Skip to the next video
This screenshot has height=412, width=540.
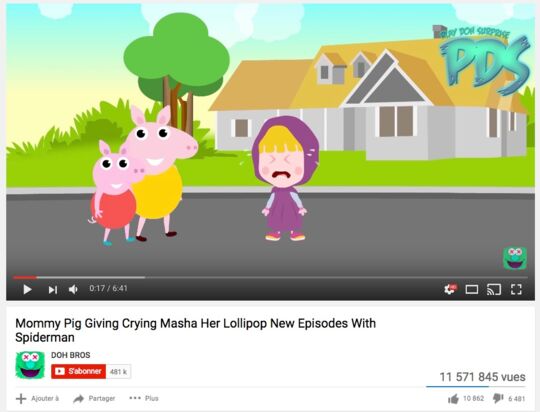[x=53, y=290]
